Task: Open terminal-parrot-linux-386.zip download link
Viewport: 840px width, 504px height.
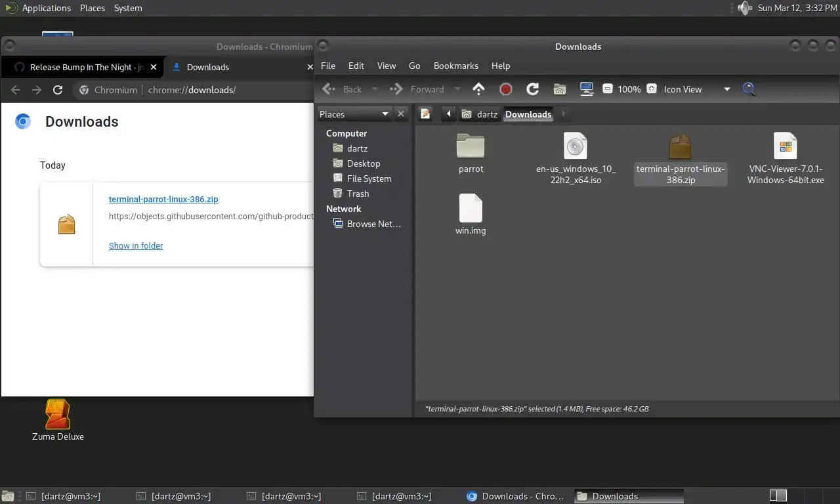Action: pyautogui.click(x=163, y=199)
